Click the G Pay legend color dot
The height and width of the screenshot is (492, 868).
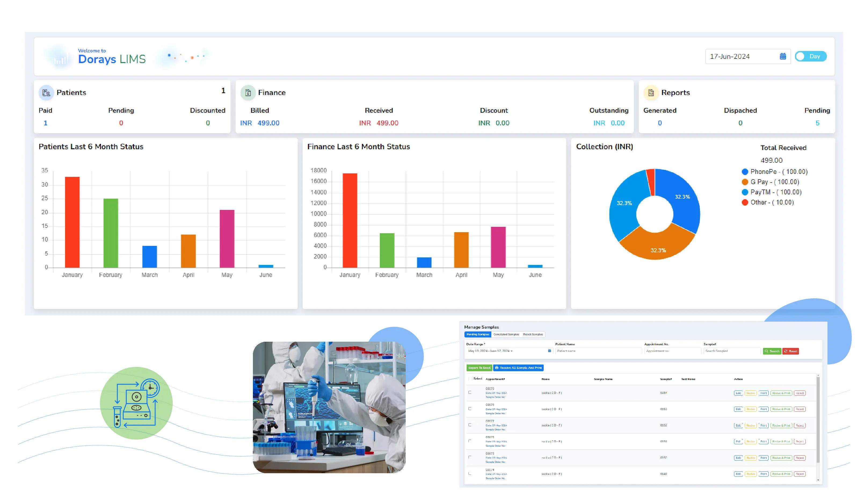pos(744,182)
